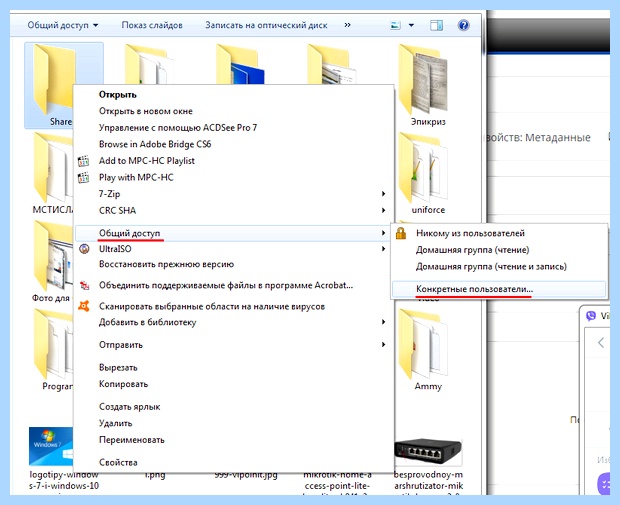Expand the CRC SHA submenu arrow
Viewport: 620px width, 505px height.
383,210
